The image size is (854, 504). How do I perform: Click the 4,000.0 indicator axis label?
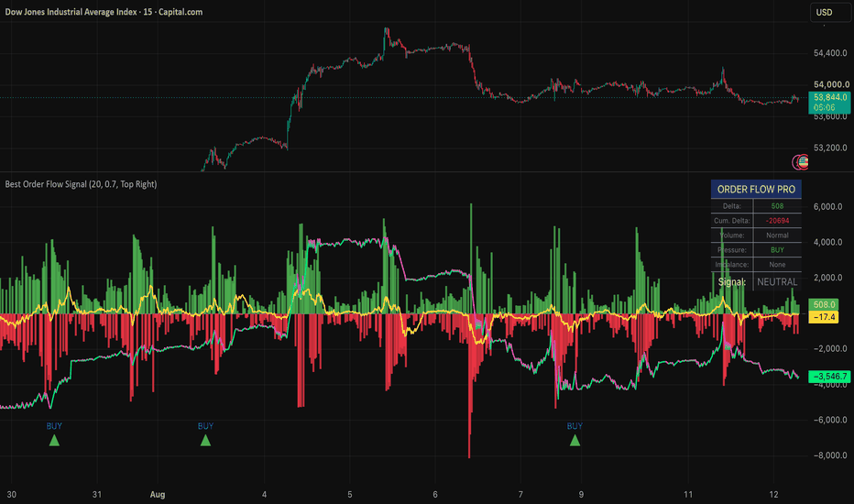pyautogui.click(x=827, y=242)
